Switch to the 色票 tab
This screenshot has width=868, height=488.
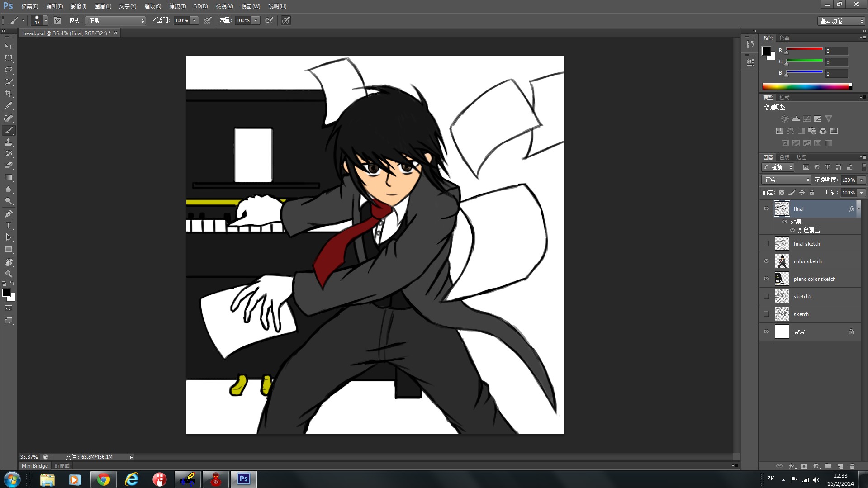(784, 38)
